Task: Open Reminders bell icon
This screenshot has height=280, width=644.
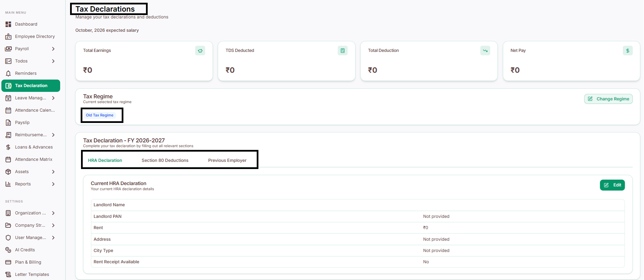Action: coord(8,73)
